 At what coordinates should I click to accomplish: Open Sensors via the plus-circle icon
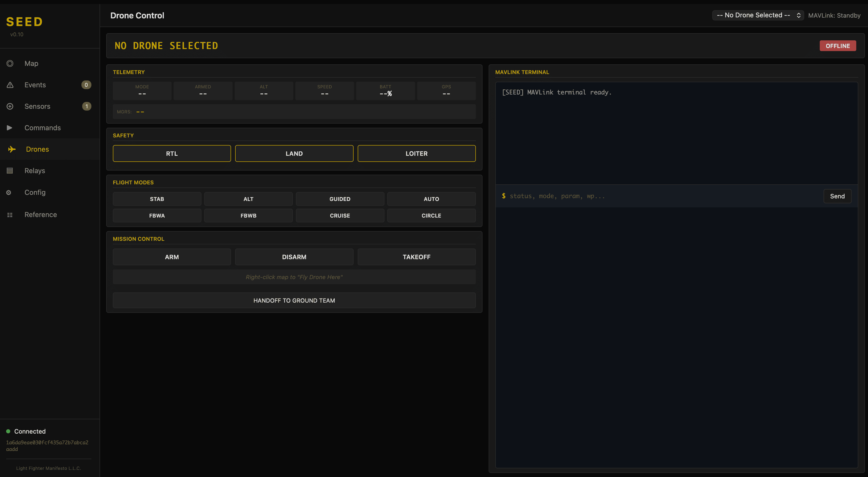click(10, 106)
